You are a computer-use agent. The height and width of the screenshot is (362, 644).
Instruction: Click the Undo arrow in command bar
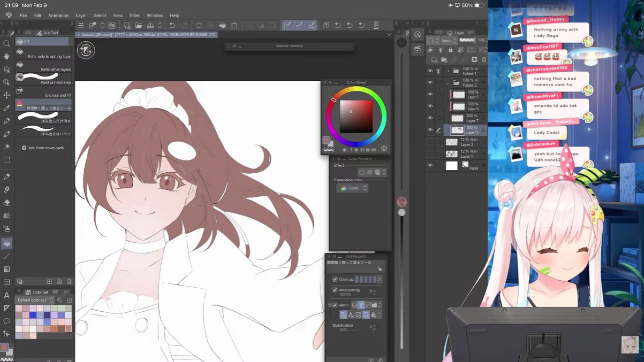click(172, 26)
